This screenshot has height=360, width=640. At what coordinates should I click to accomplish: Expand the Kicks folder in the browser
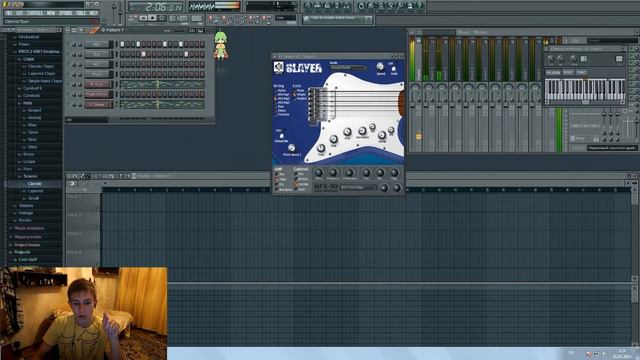coord(28,154)
